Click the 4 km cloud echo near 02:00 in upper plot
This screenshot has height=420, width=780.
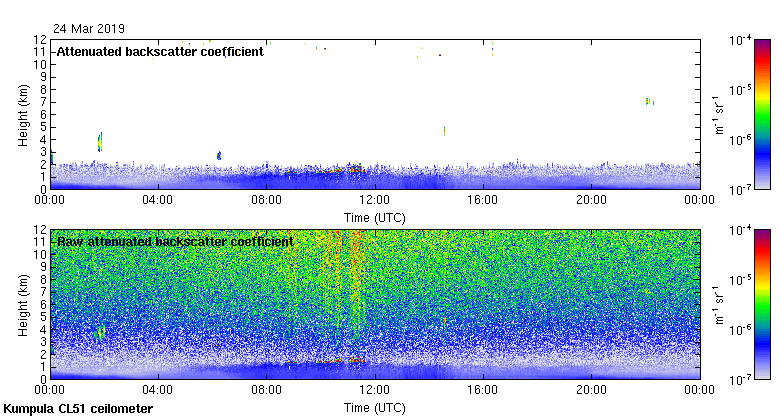[x=100, y=142]
